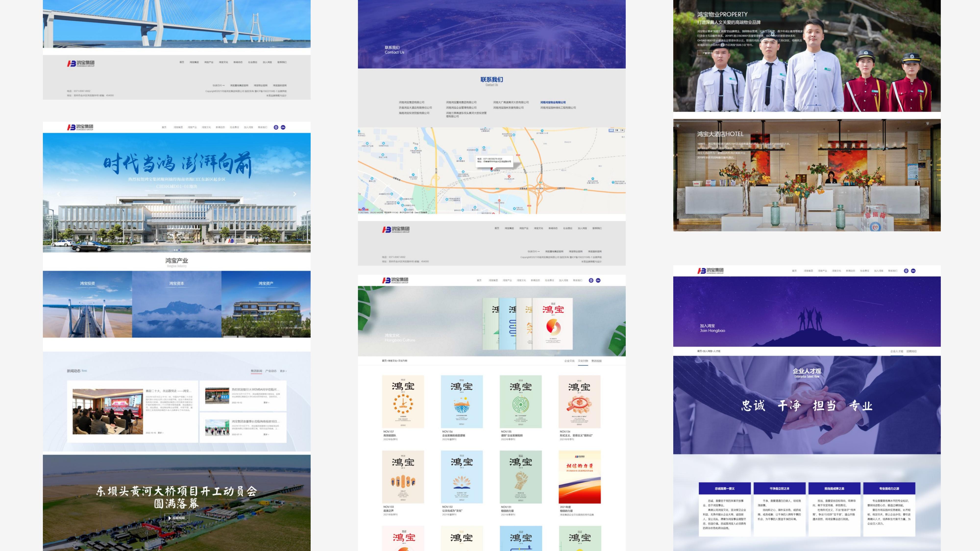Click the globe language icon in homepage header
This screenshot has width=980, height=551.
click(276, 127)
